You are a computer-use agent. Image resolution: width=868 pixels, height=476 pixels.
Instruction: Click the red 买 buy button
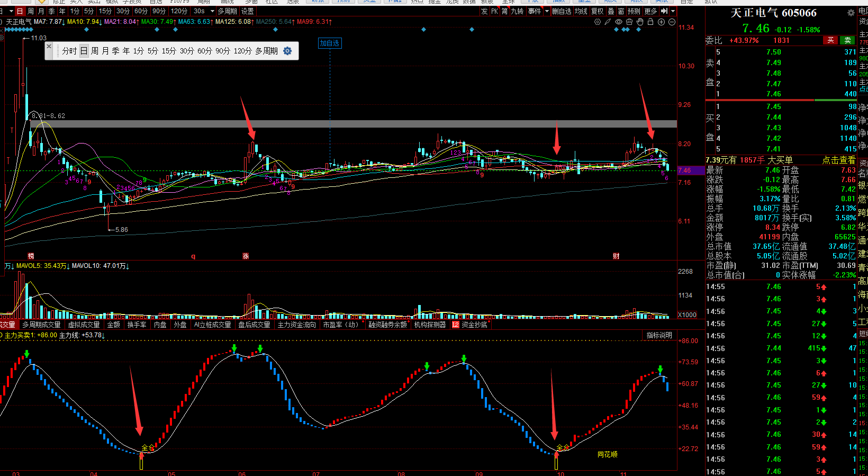coord(830,40)
